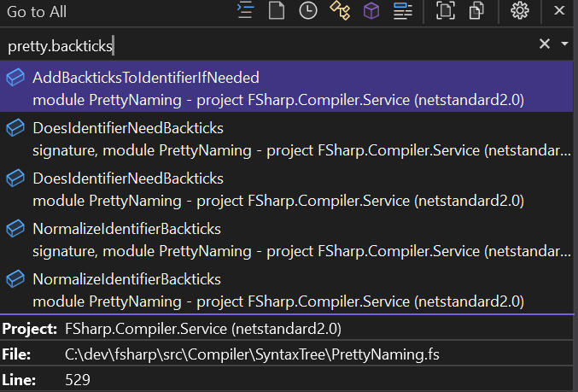Expand the search box history dropdown arrow
Image resolution: width=578 pixels, height=392 pixels.
coord(564,44)
